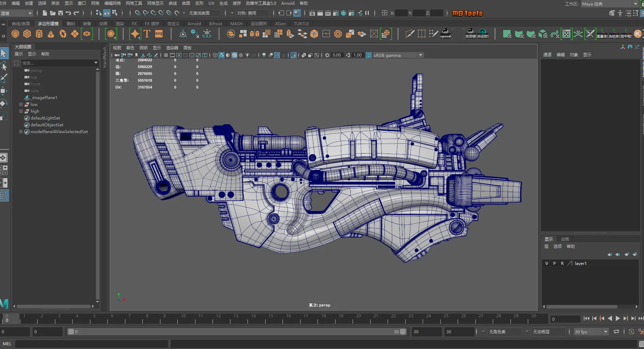
Task: Click the orange K shelf icon
Action: click(x=638, y=34)
